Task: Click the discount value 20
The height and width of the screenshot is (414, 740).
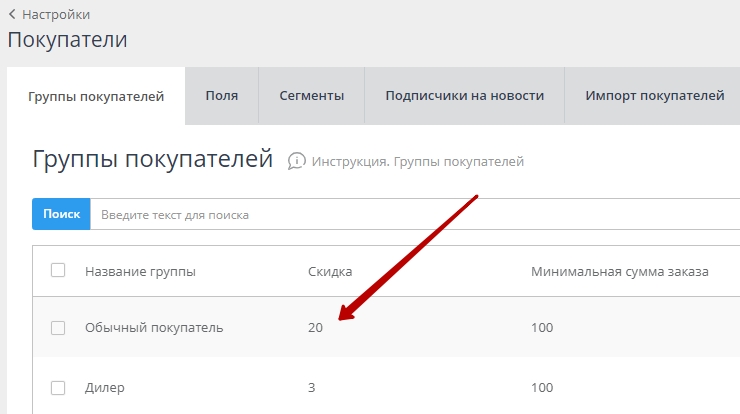Action: click(x=315, y=328)
